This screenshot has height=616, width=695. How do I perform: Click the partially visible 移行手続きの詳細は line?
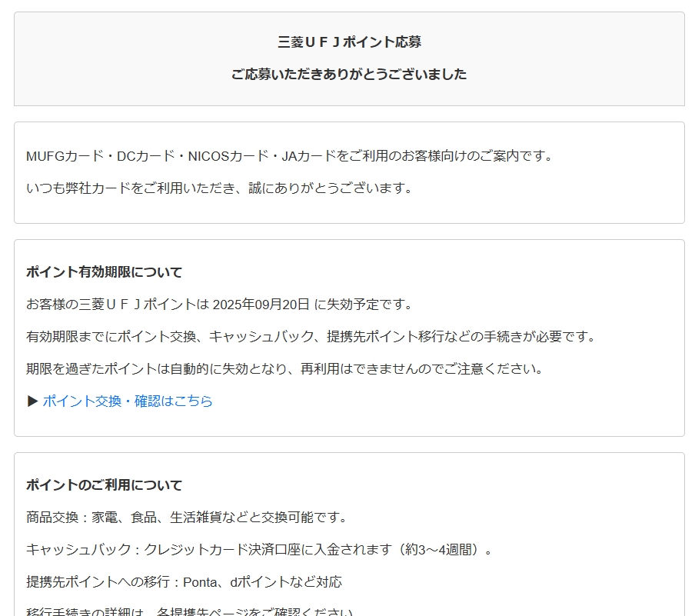[x=189, y=612]
